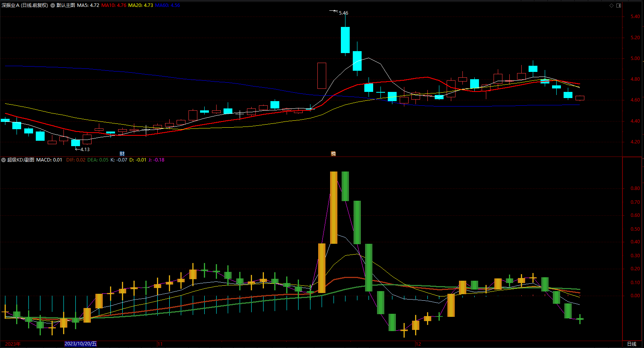The height and width of the screenshot is (348, 644).
Task: Click the 2023年 label on time axis
Action: click(x=13, y=344)
